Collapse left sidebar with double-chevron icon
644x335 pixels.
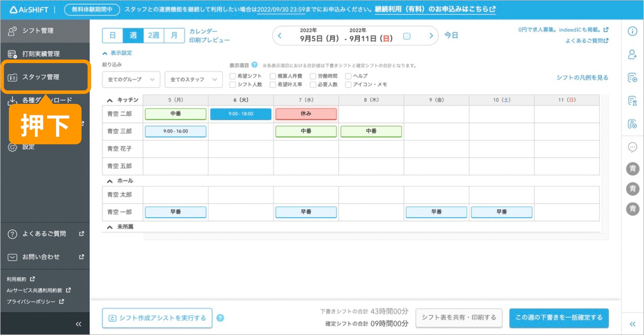[x=78, y=324]
